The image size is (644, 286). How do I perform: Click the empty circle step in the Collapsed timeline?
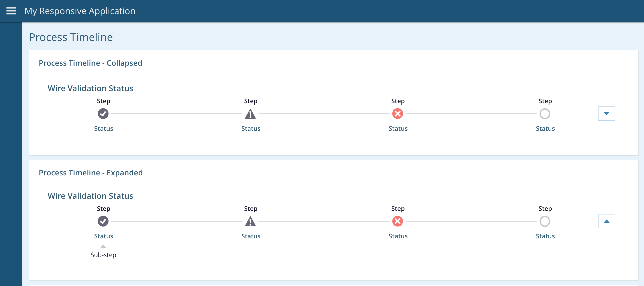coord(545,114)
